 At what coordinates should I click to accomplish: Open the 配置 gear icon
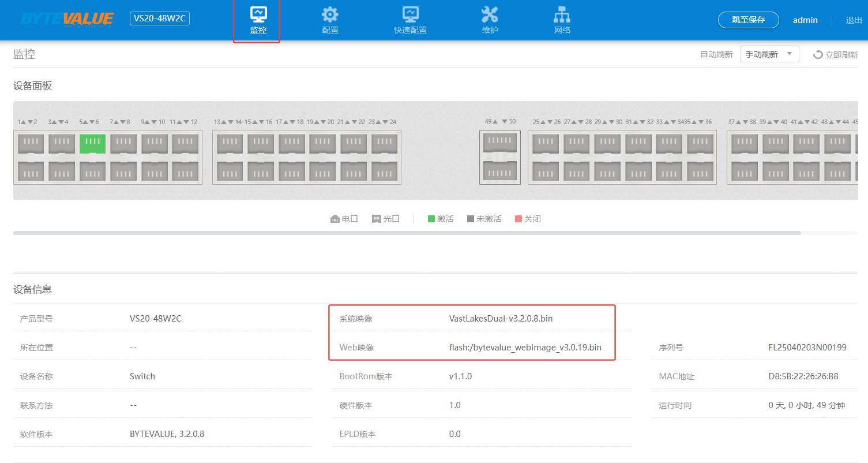pyautogui.click(x=330, y=14)
